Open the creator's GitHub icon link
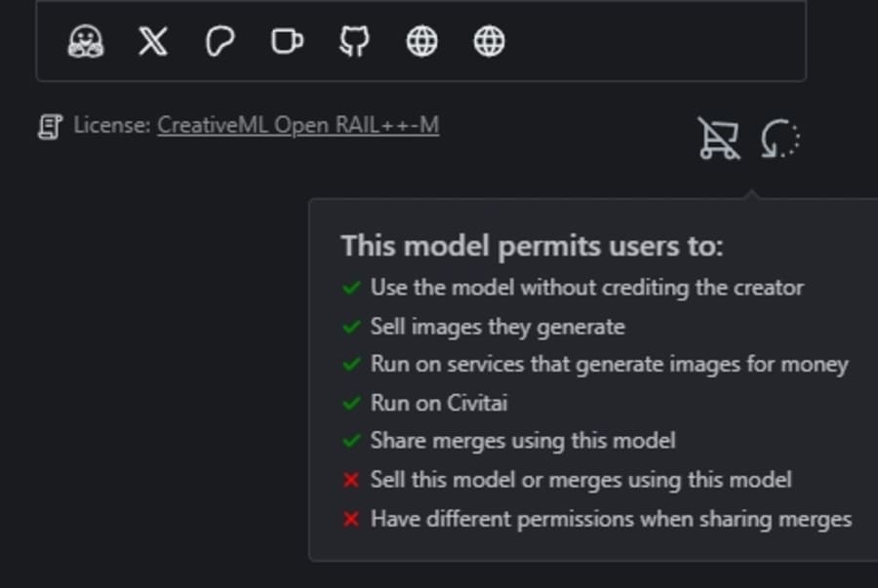The height and width of the screenshot is (588, 878). click(x=354, y=41)
